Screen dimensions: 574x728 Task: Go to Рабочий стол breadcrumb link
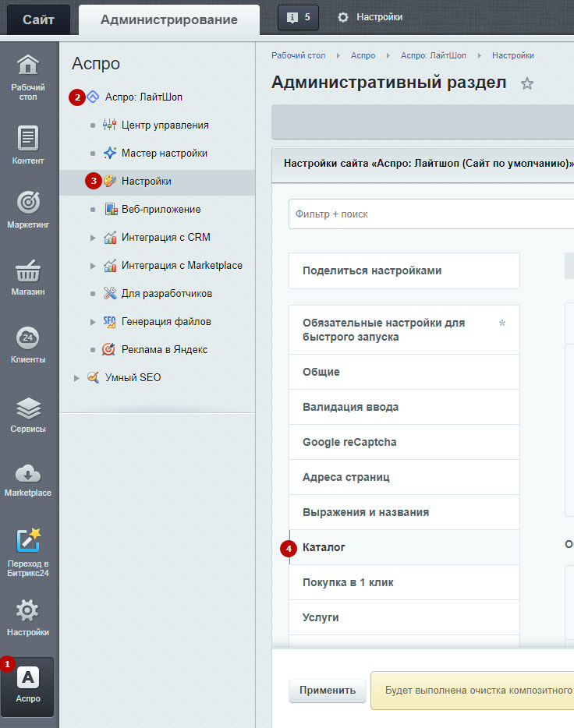point(298,55)
